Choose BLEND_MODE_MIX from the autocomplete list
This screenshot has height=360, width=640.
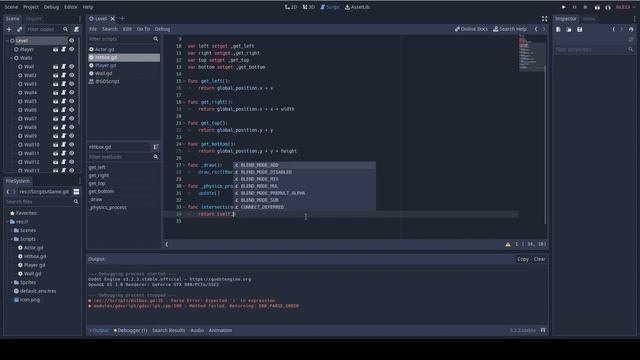304,179
